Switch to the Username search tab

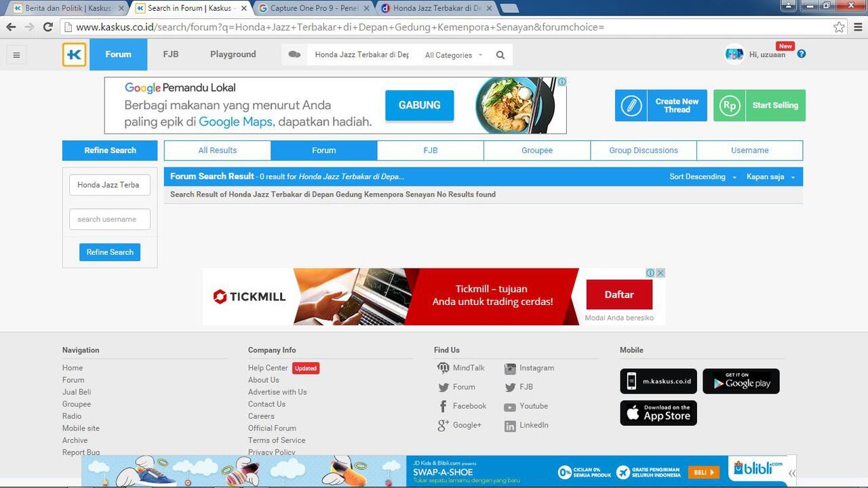[x=750, y=150]
